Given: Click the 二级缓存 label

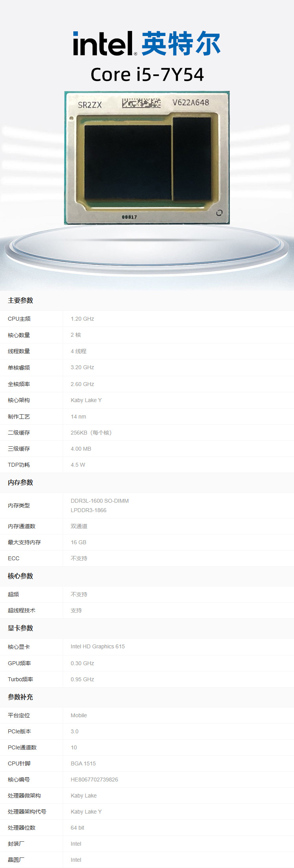Looking at the screenshot, I should coord(19,433).
